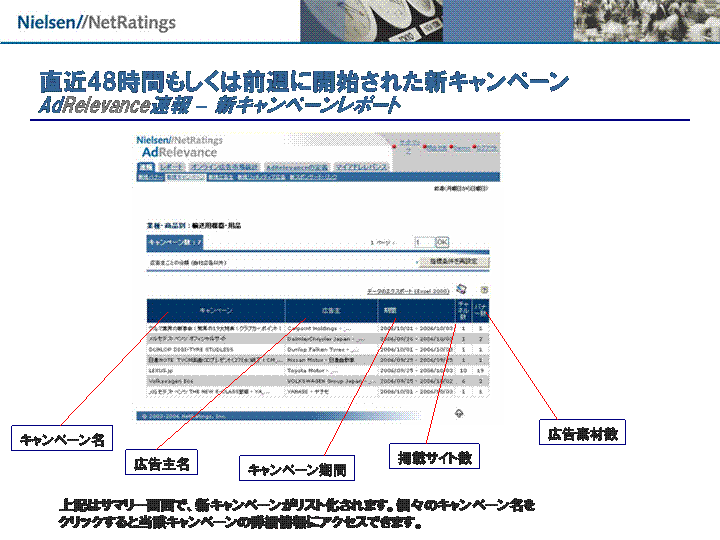720x540 pixels.
Task: Click the small help icon above the table
Action: click(484, 290)
